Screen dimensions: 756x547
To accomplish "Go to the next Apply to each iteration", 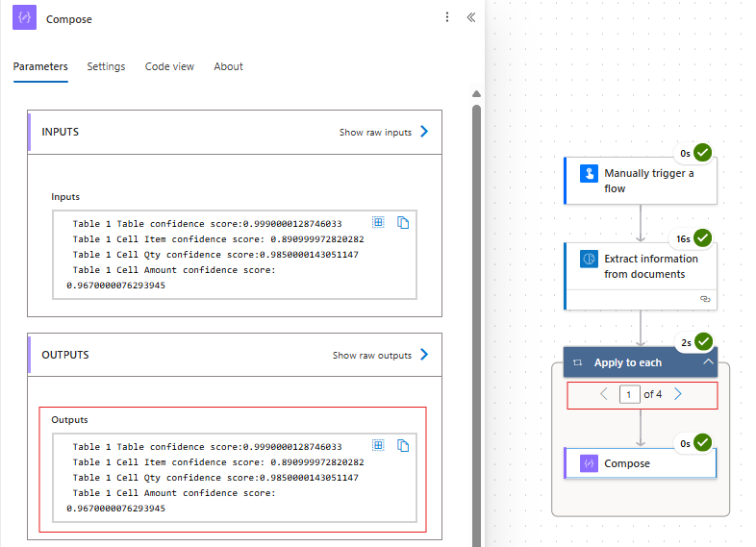I will (678, 394).
